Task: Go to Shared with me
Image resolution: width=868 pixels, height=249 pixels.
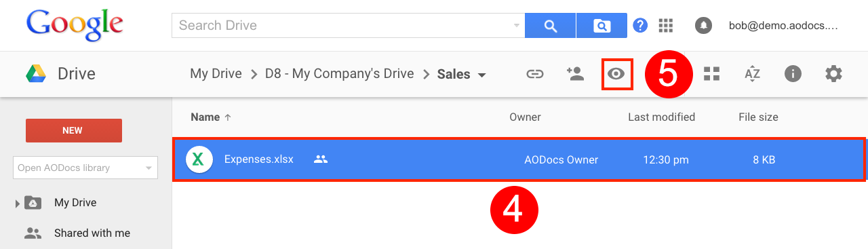Action: [x=92, y=233]
